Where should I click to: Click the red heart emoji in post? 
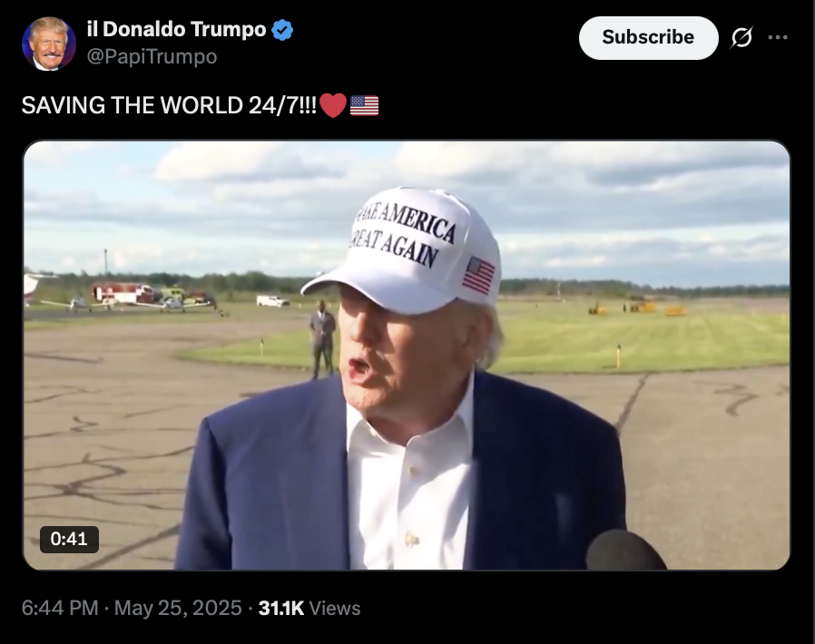(333, 105)
